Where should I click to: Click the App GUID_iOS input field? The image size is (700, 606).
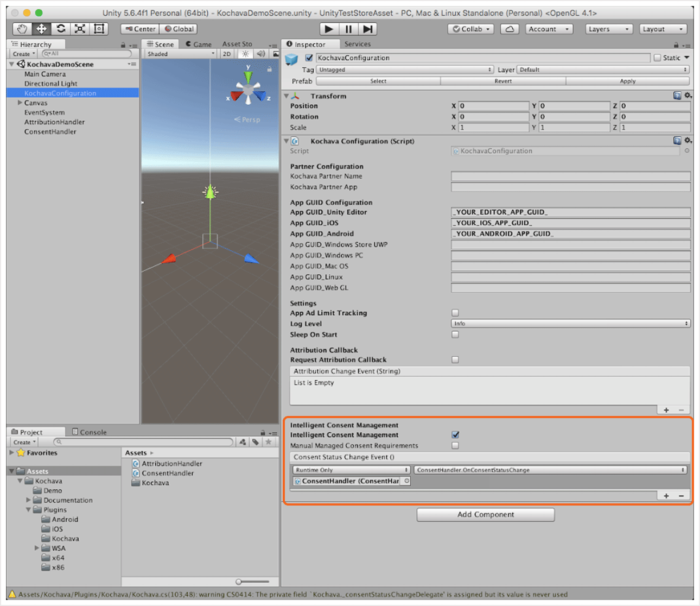[x=571, y=223]
